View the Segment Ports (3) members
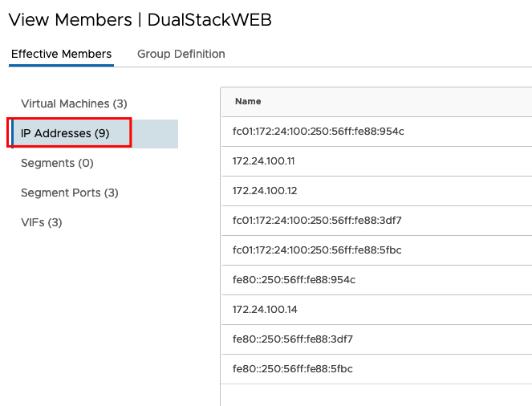532x406 pixels. click(x=70, y=193)
